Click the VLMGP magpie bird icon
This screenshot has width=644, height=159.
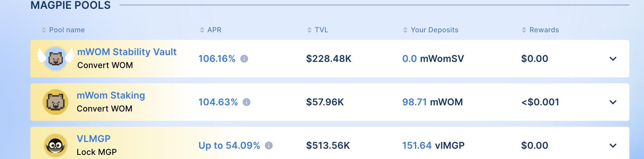pos(55,146)
